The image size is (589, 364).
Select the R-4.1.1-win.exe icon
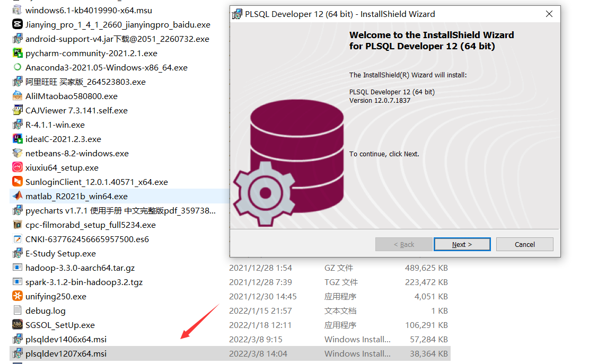pos(17,124)
